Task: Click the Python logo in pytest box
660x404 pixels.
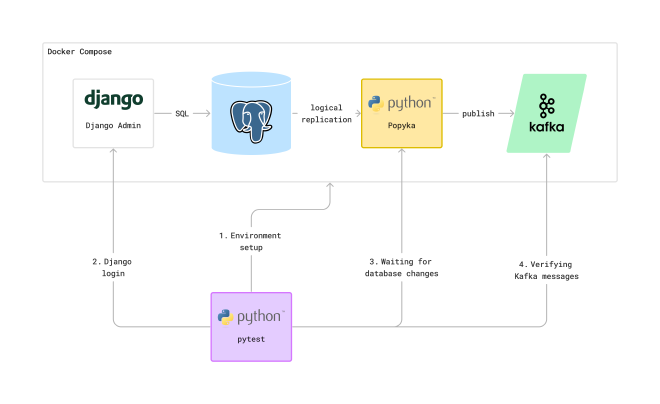Action: (250, 317)
